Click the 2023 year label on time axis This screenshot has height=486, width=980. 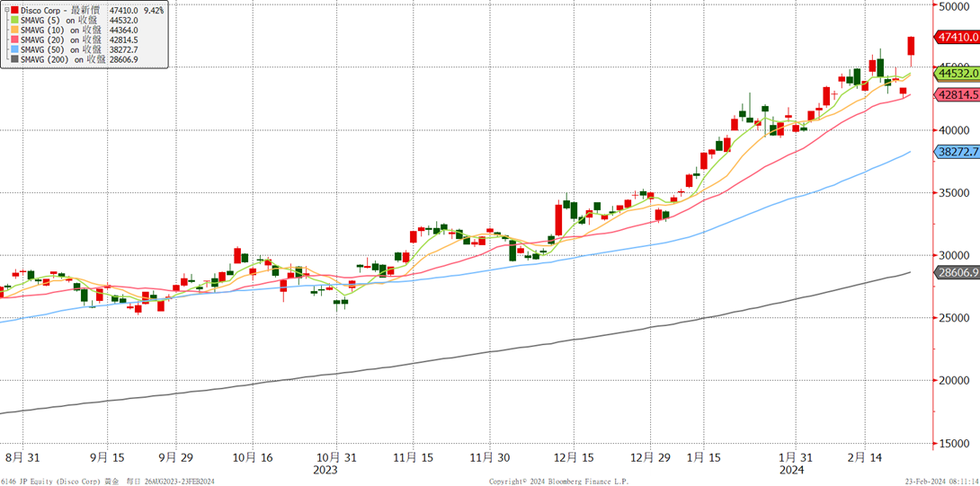325,470
